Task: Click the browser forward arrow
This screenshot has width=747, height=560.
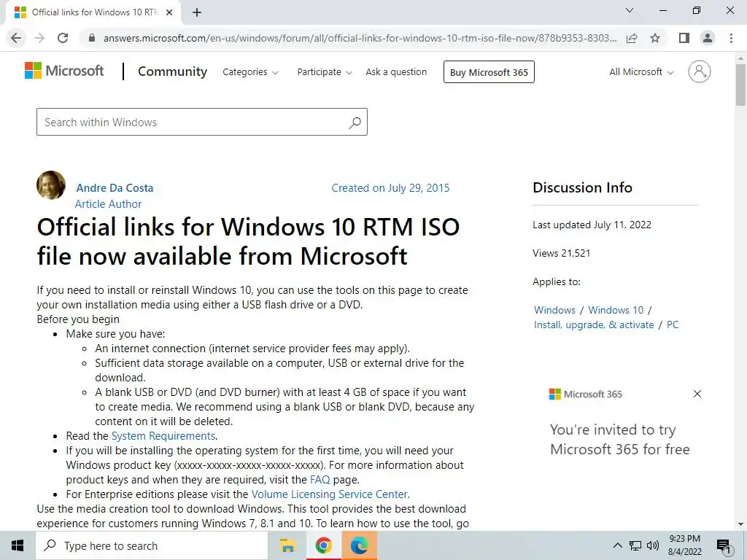Action: point(39,38)
